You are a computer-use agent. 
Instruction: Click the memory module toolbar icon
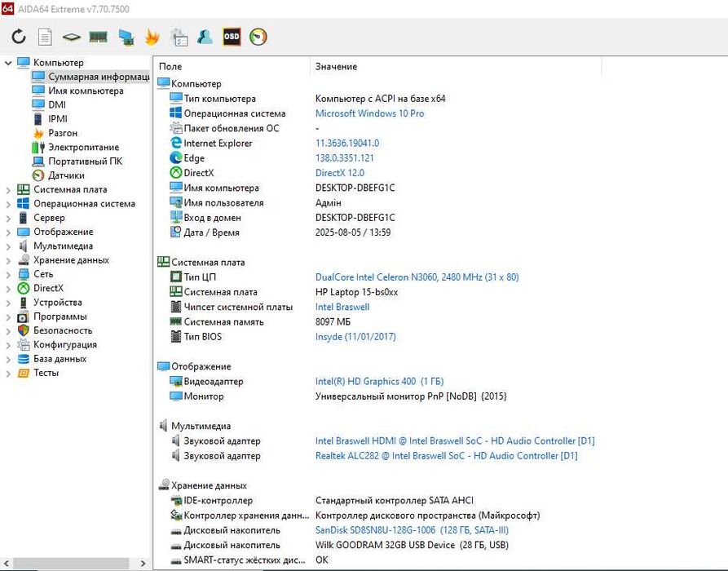click(x=99, y=37)
